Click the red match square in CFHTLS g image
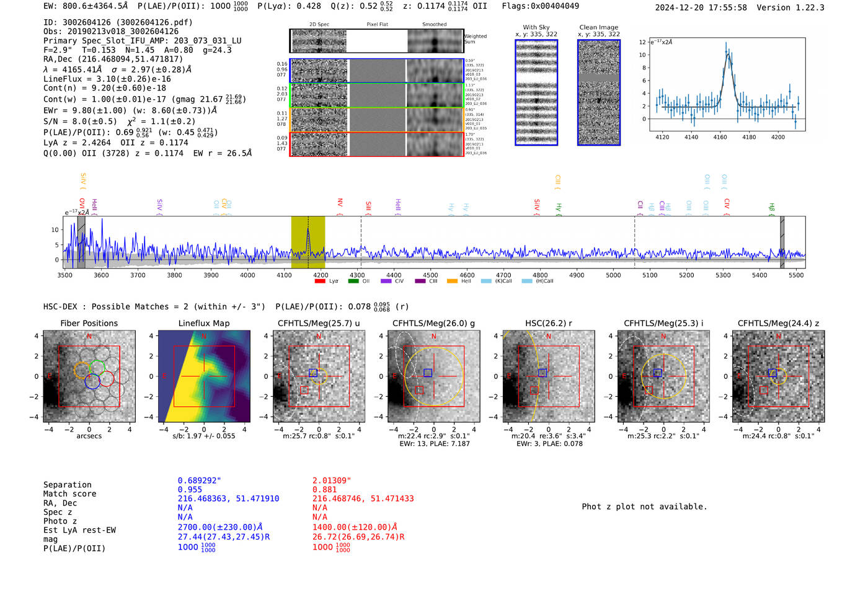Screen dimensions: 868x591 click(420, 390)
